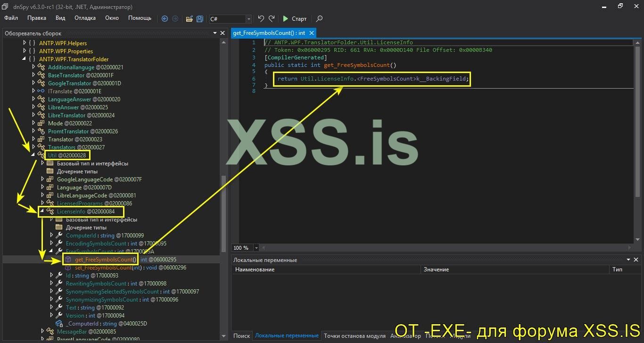Click the redo icon in toolbar
The image size is (644, 343).
[x=272, y=19]
